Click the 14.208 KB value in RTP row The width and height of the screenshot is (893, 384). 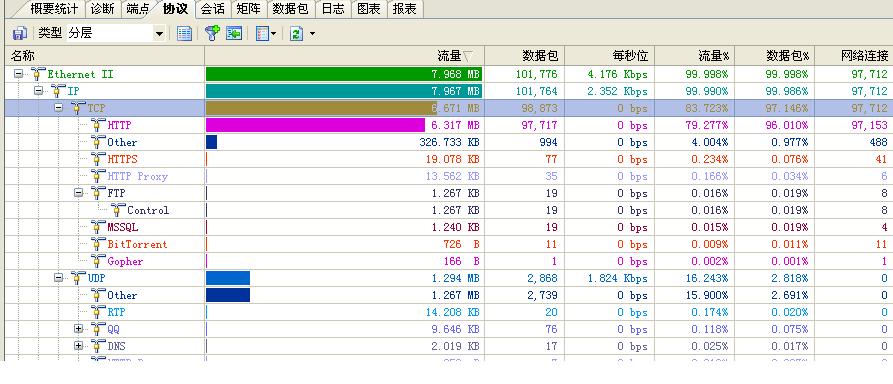coord(452,312)
